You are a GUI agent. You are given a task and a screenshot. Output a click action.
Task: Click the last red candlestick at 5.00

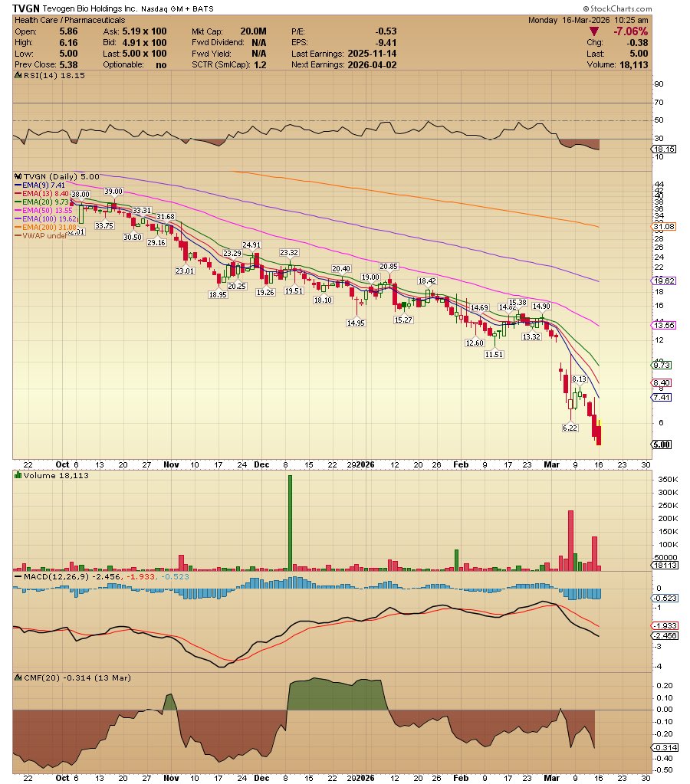tap(599, 435)
